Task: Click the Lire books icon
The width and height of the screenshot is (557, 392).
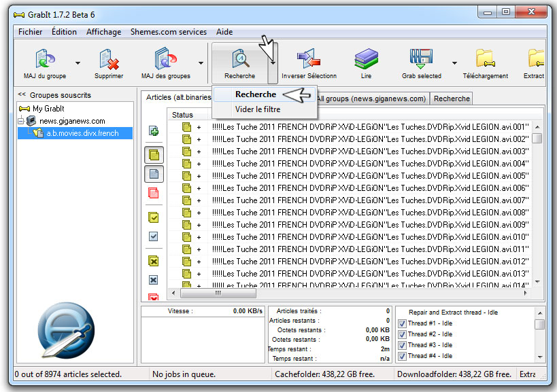Action: coord(367,59)
